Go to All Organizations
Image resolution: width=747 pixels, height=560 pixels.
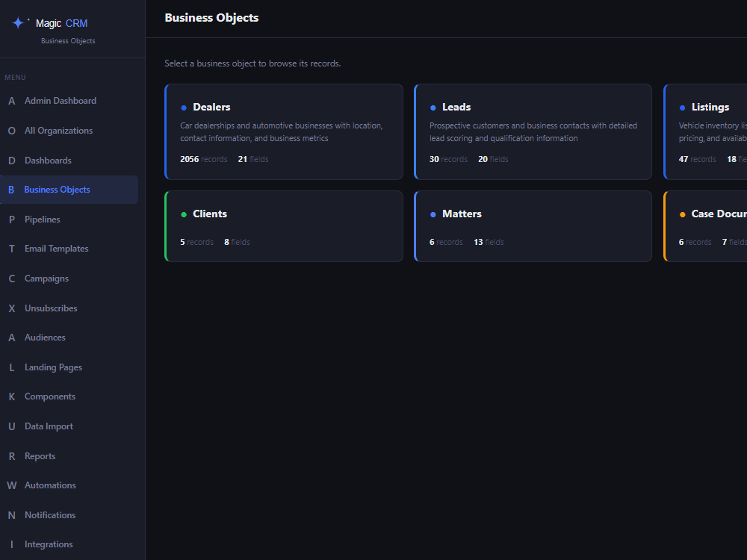pyautogui.click(x=69, y=131)
